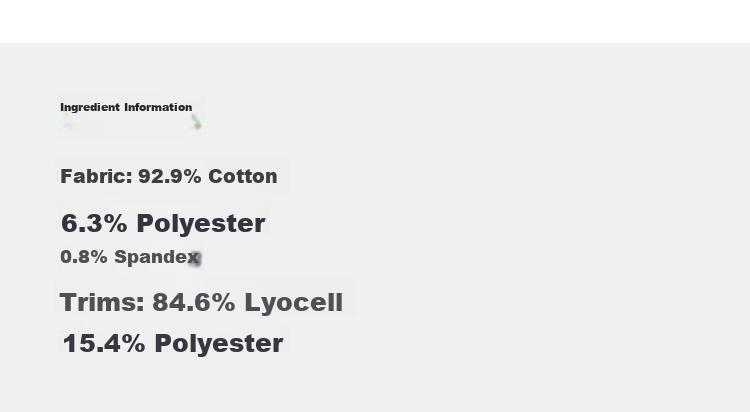Click the word Information in the heading
The width and height of the screenshot is (750, 412).
[158, 107]
